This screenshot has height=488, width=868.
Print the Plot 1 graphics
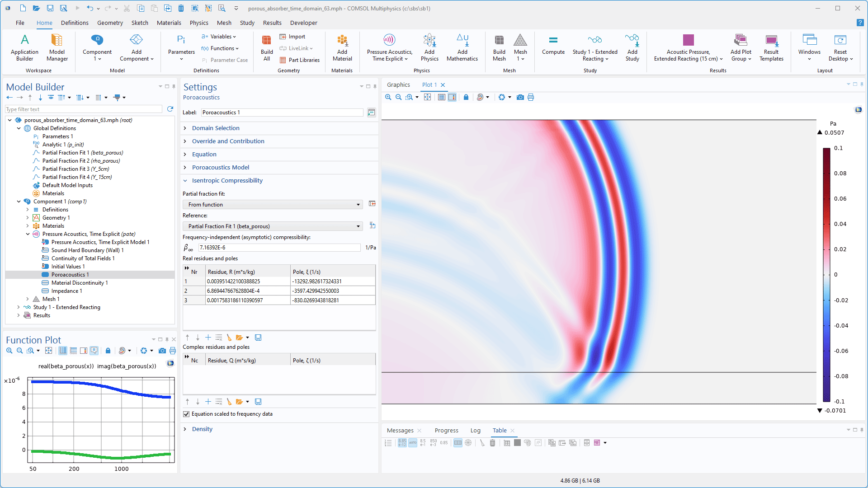point(531,97)
